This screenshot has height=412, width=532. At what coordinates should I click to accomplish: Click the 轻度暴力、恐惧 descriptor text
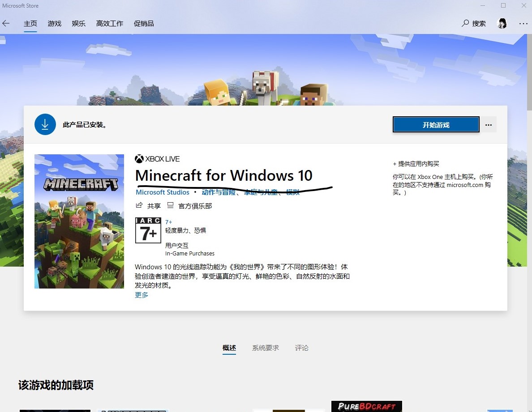185,230
